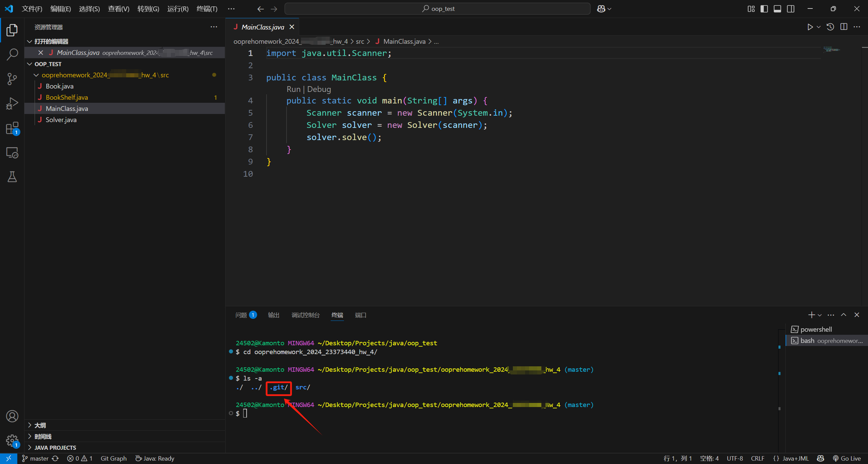
Task: Click the Run Java play button
Action: coord(810,27)
